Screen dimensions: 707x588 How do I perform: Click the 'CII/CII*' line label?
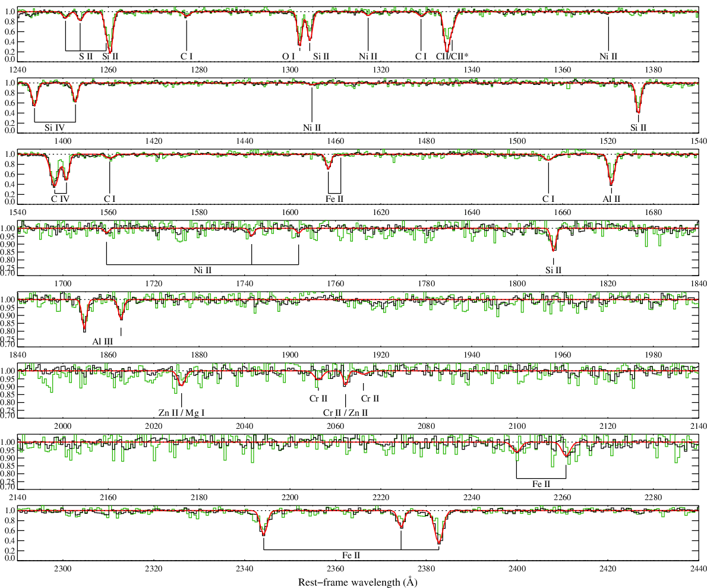click(x=452, y=56)
